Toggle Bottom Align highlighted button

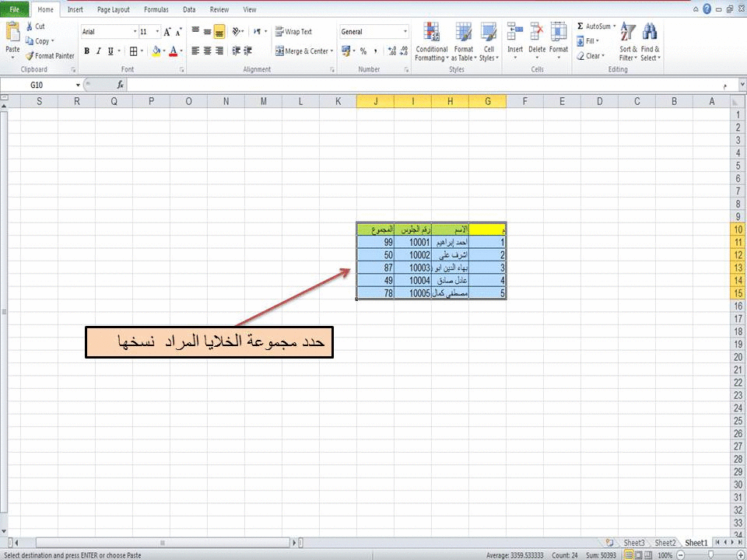(x=219, y=31)
